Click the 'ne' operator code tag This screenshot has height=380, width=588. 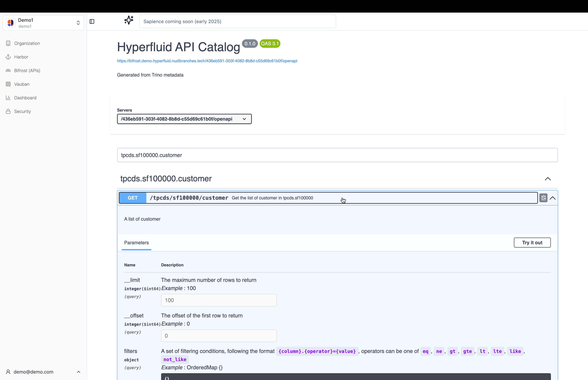(x=439, y=351)
